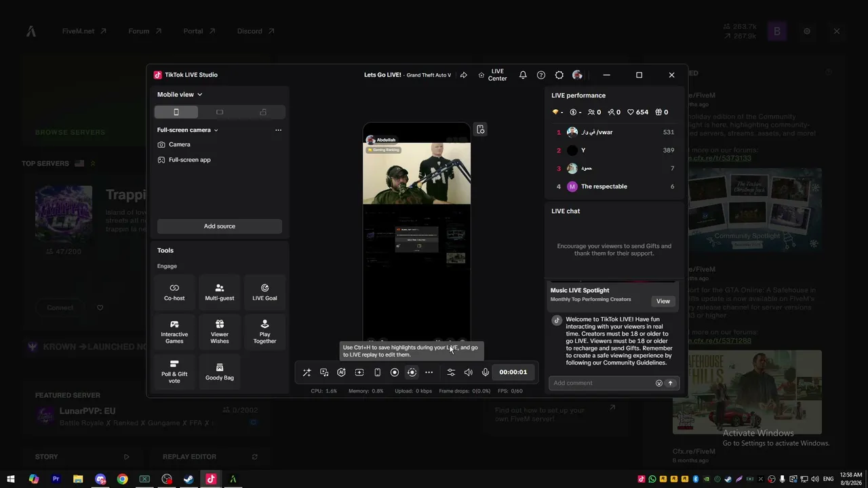Image resolution: width=868 pixels, height=488 pixels.
Task: Click the Add comment input field
Action: pos(602,383)
